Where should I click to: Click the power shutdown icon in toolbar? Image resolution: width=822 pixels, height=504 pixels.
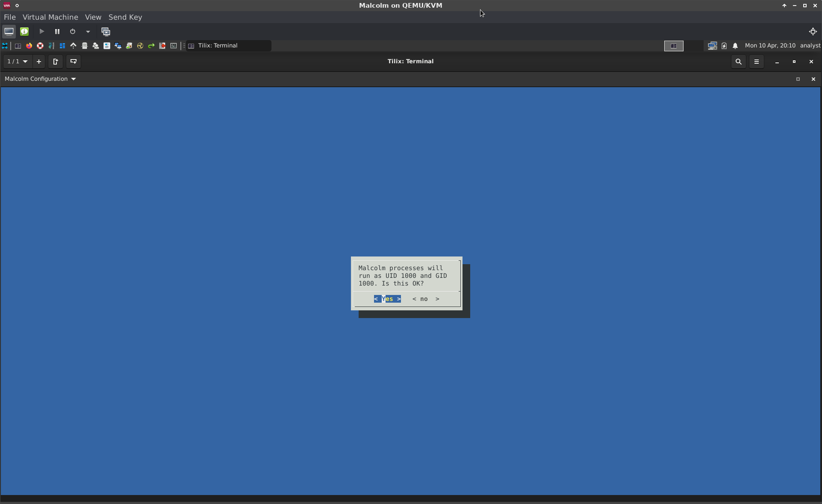(73, 32)
